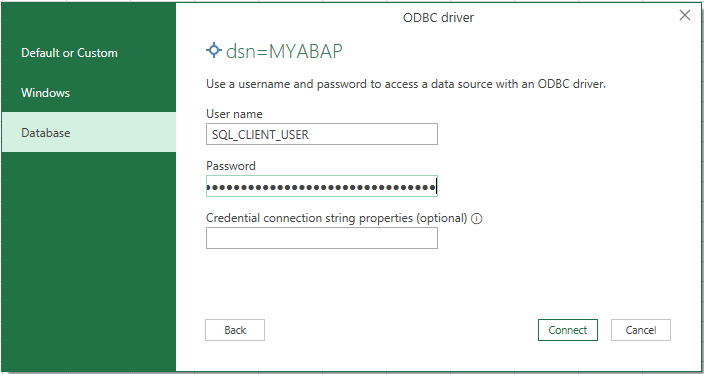
Task: Click the Connect button
Action: click(568, 330)
